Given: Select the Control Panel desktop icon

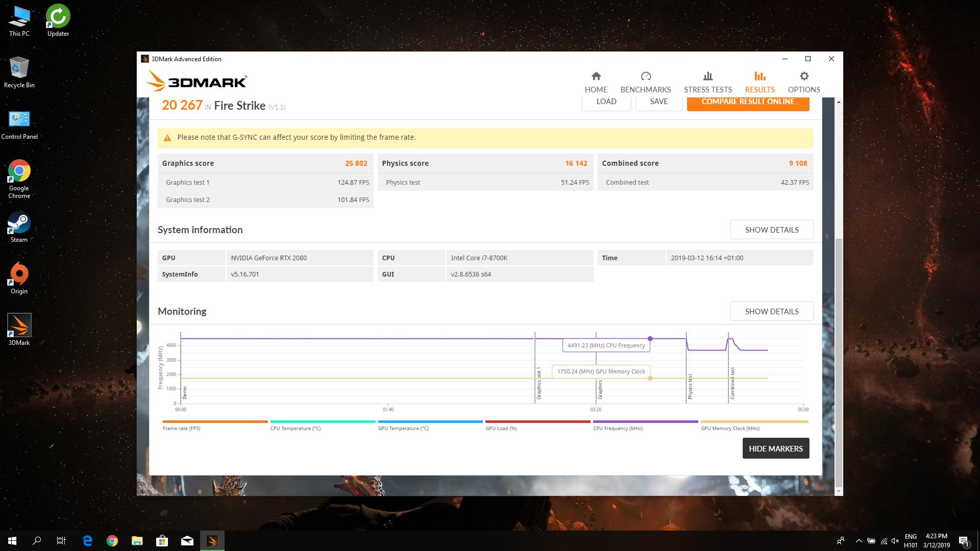Looking at the screenshot, I should [19, 125].
